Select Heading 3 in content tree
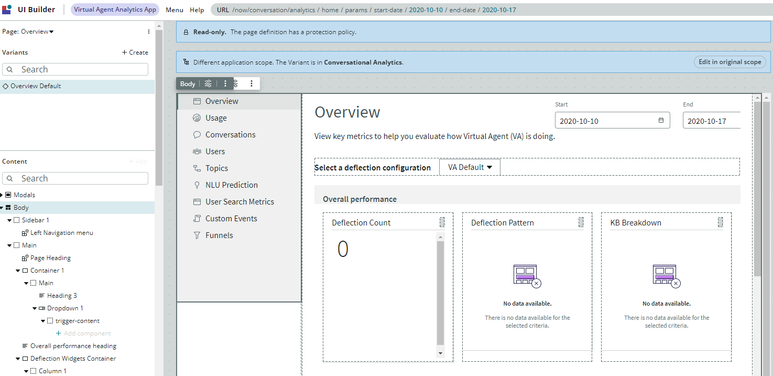Screen dimensions: 773x376 58,296
